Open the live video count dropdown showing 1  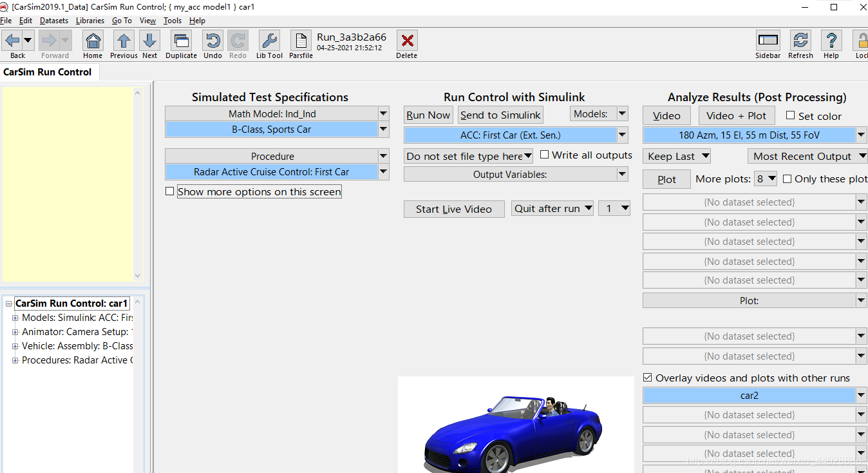coord(614,209)
